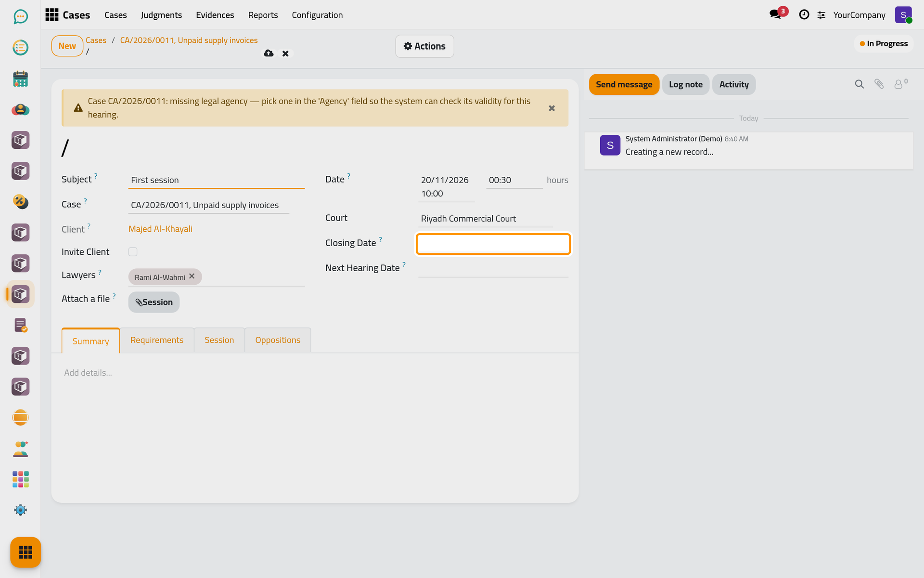Open the Case dropdown field
Viewport: 924px width, 578px height.
tap(209, 205)
